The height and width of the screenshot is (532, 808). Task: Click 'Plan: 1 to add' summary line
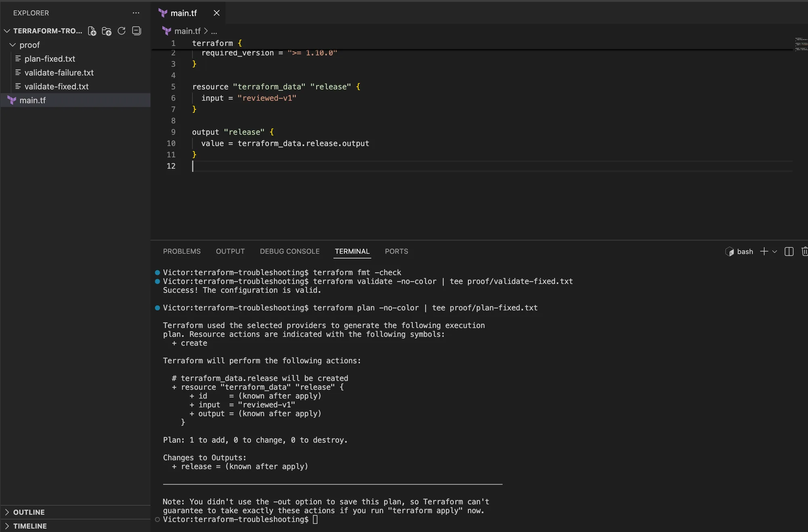pyautogui.click(x=255, y=440)
